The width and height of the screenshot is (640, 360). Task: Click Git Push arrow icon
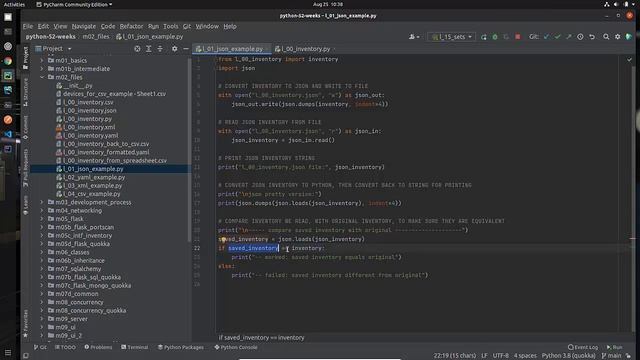(x=569, y=37)
